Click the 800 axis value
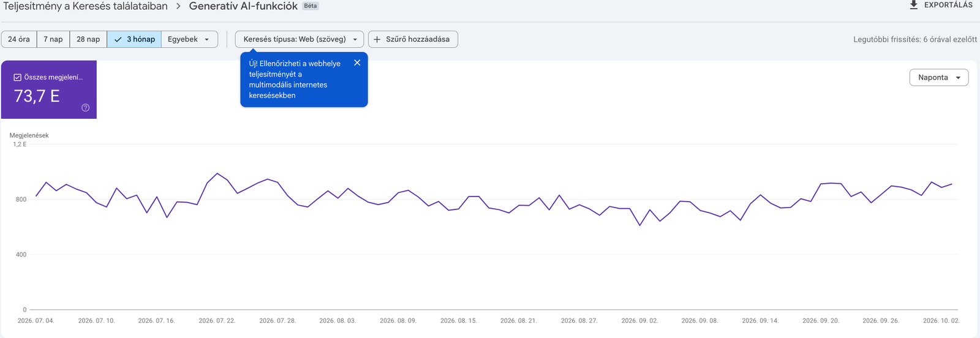980x338 pixels. pyautogui.click(x=21, y=200)
